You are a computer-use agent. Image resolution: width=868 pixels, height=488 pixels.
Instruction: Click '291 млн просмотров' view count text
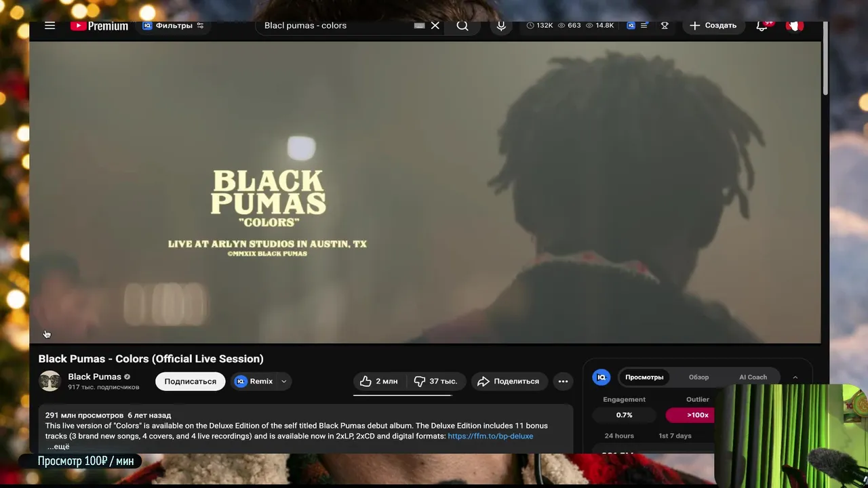tap(85, 415)
